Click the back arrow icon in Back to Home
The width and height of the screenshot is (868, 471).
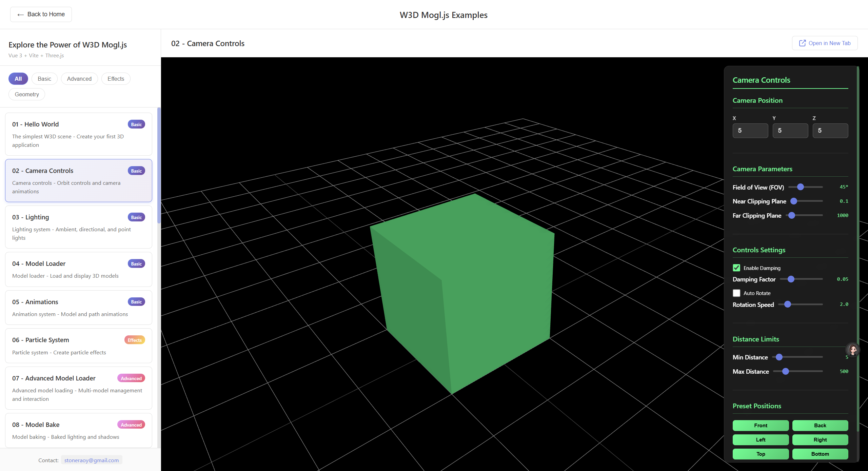click(x=21, y=15)
